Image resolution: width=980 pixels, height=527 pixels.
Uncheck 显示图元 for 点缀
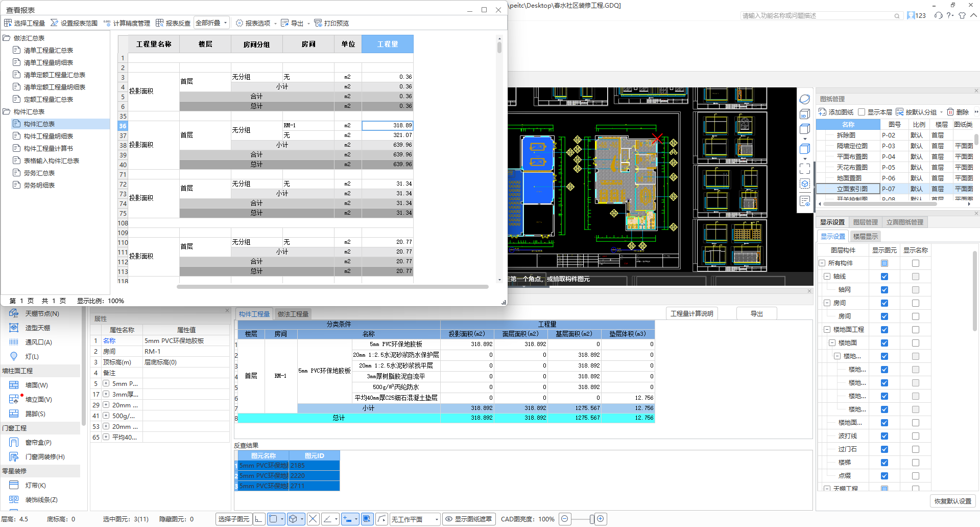point(885,476)
